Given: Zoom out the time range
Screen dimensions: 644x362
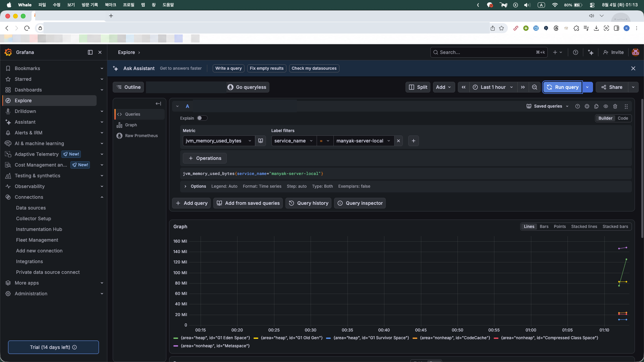Looking at the screenshot, I should pos(535,87).
